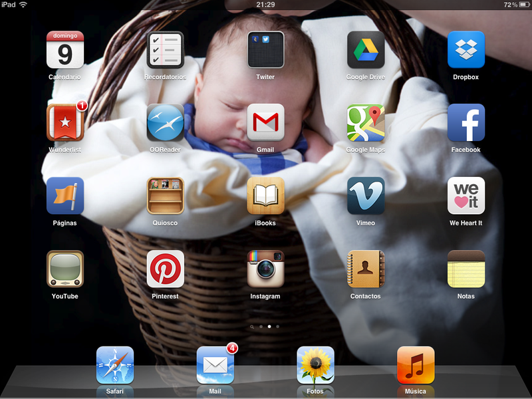The height and width of the screenshot is (399, 532).
Task: Open Mail from the dock
Action: coord(215,365)
